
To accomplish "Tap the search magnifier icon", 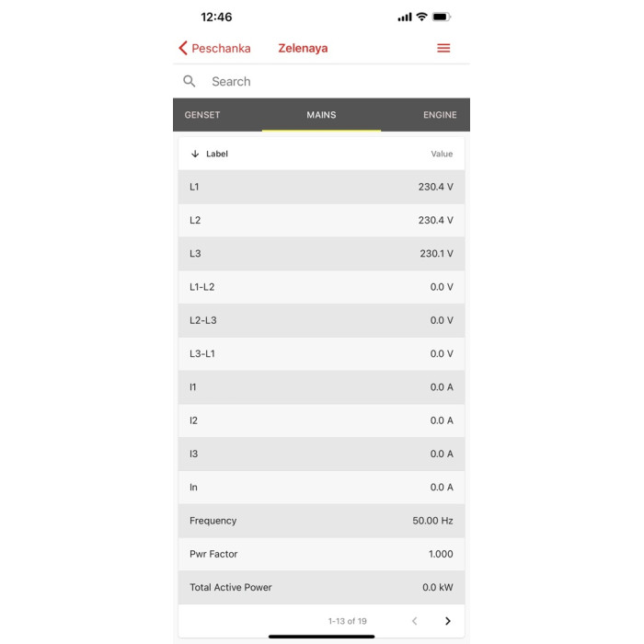I will click(x=190, y=82).
